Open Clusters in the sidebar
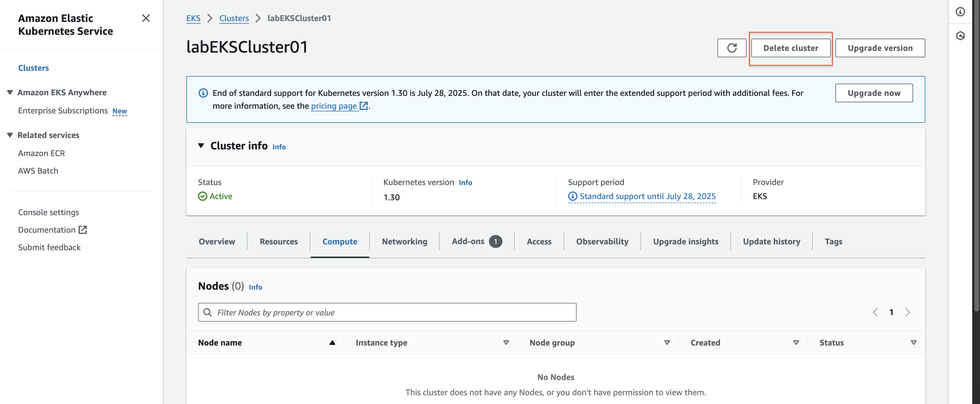 [x=34, y=68]
